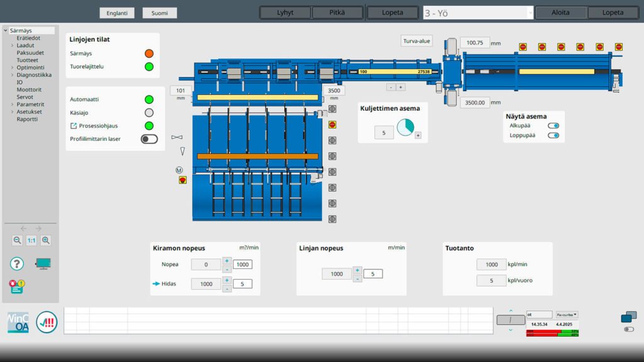Open the shift dropdown showing 3 - Yö
The width and height of the screenshot is (644, 362).
478,13
